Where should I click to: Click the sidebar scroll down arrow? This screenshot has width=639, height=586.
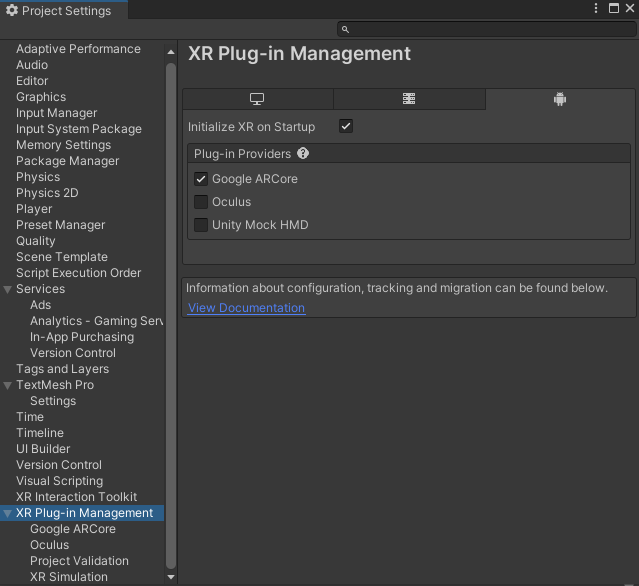click(x=171, y=577)
